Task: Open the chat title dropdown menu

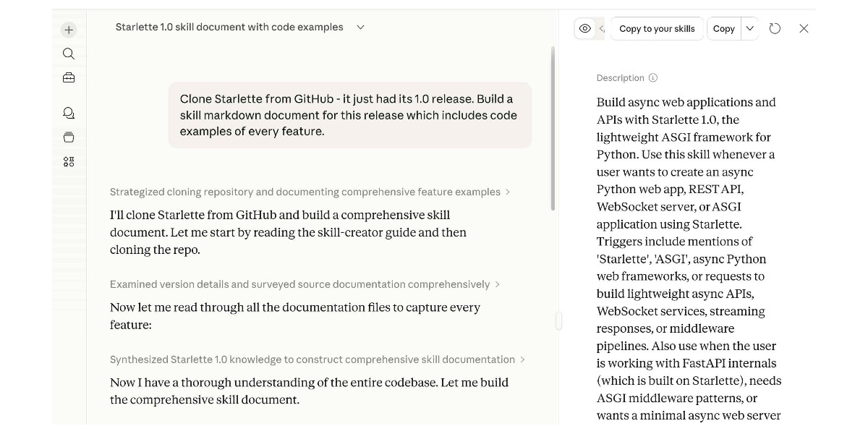Action: (x=359, y=27)
